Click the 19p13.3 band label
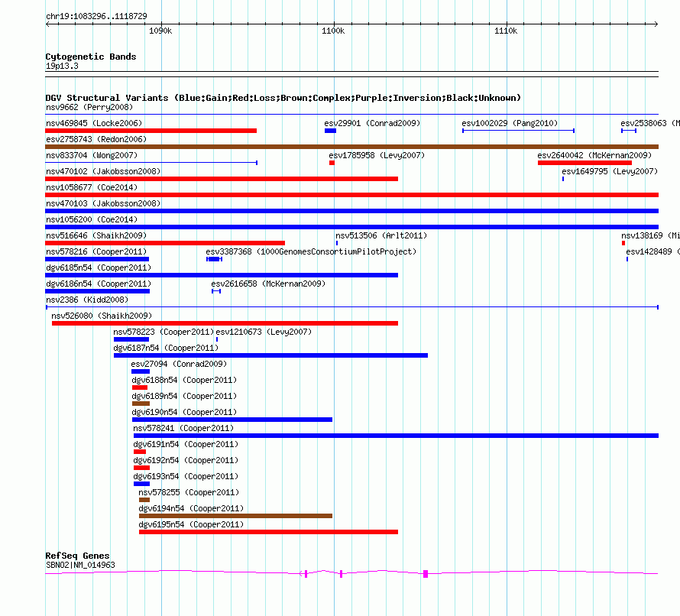Screen dimensions: 680x616 pos(62,66)
